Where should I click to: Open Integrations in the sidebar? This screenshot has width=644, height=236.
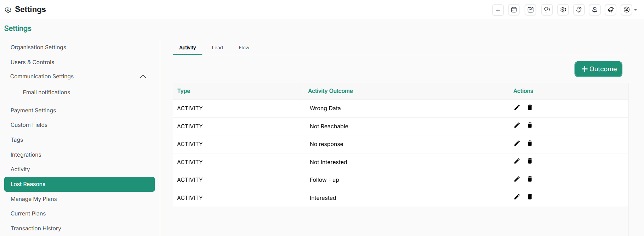pos(26,155)
